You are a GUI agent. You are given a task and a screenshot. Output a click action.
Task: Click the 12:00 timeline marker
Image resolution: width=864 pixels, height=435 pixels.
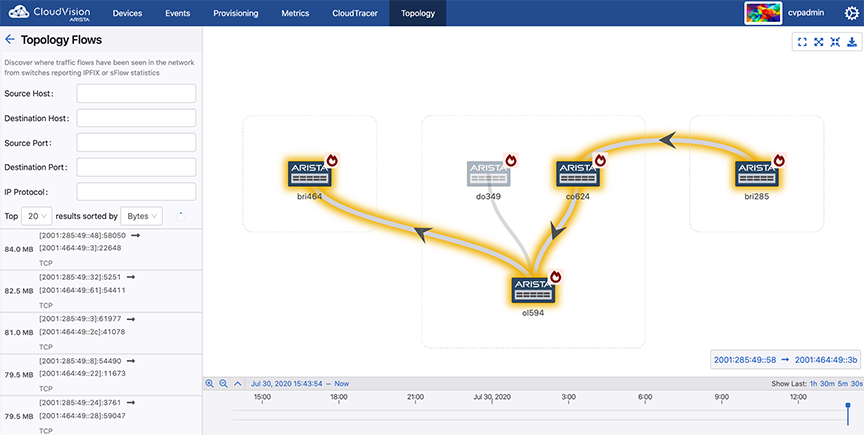pyautogui.click(x=798, y=397)
